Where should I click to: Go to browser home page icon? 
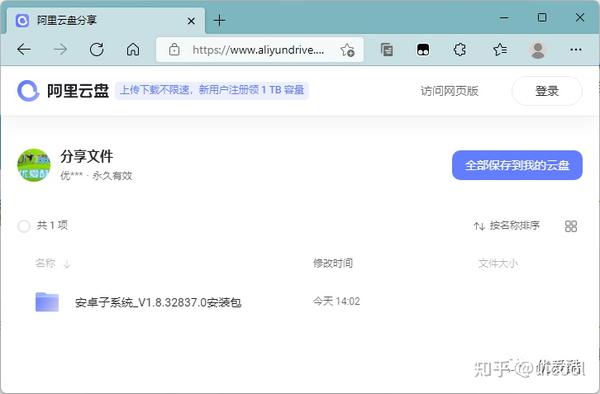(133, 49)
